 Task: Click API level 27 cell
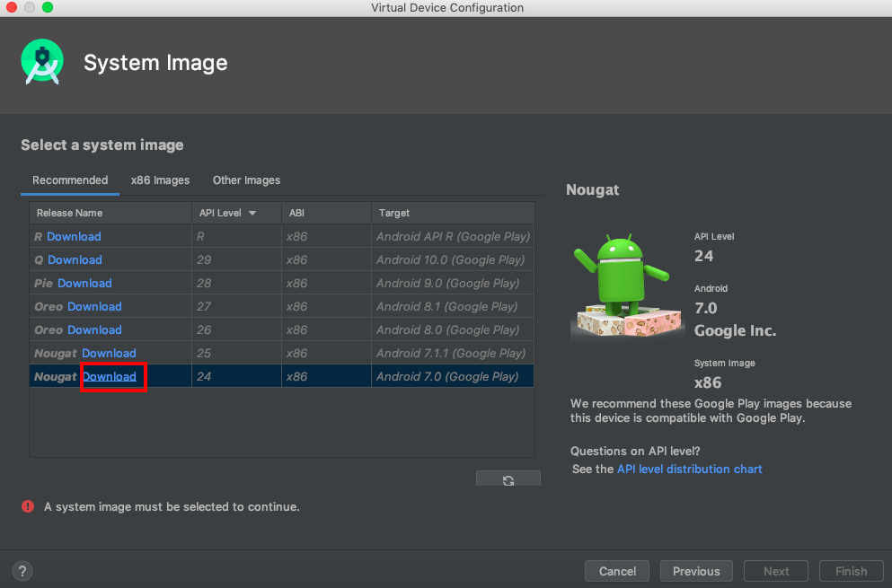click(236, 306)
